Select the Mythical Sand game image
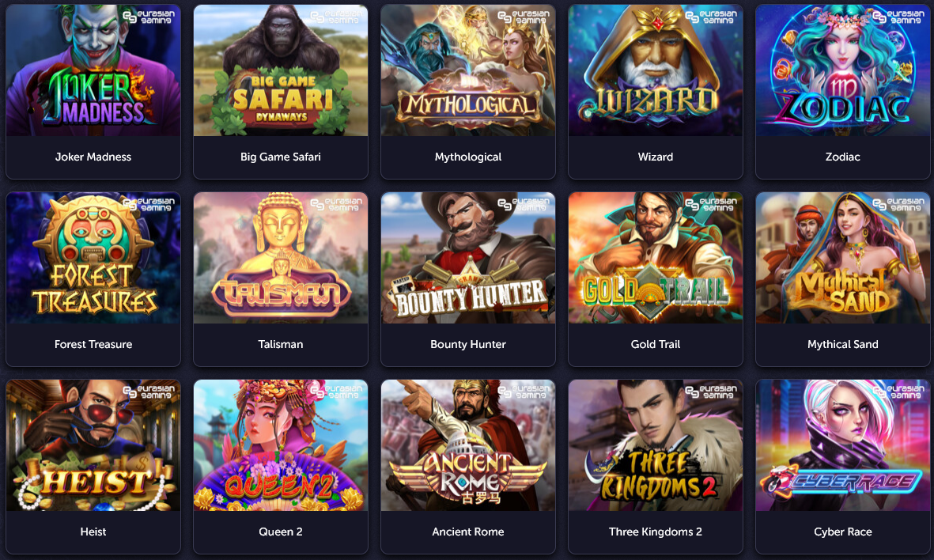 click(x=843, y=258)
